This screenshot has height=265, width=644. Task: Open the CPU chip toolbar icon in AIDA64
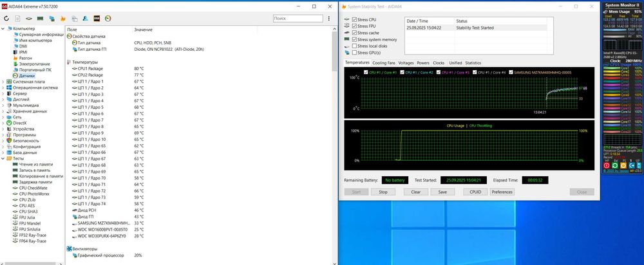[29, 19]
